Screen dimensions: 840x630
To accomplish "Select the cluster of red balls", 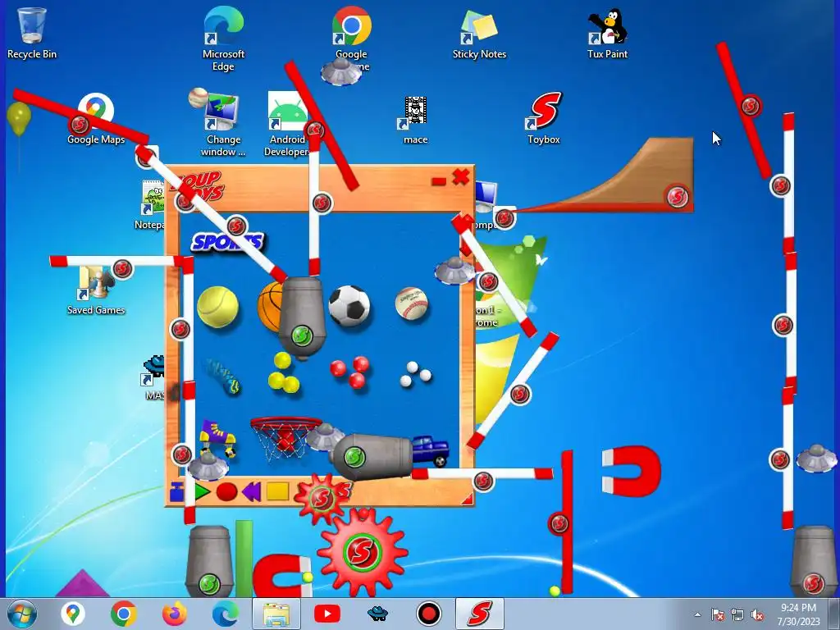I will pos(350,372).
